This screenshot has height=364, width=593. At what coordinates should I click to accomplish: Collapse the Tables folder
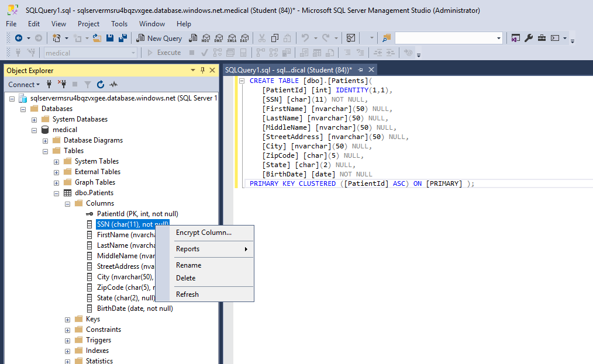[46, 151]
